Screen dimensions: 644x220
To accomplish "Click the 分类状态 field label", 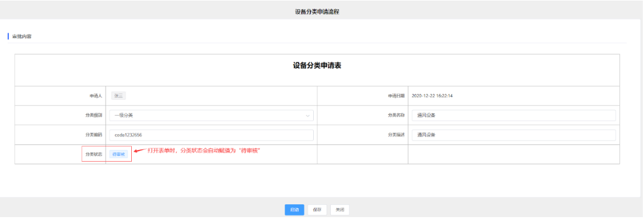I will coord(94,155).
